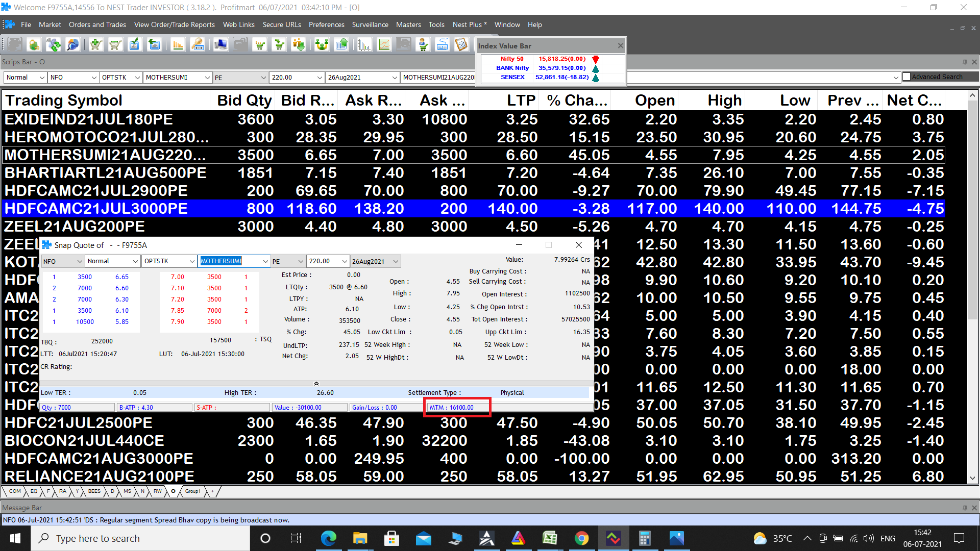The width and height of the screenshot is (980, 551).
Task: Expand the 26Aug2021 dropdown in Snap Quote window
Action: point(396,261)
